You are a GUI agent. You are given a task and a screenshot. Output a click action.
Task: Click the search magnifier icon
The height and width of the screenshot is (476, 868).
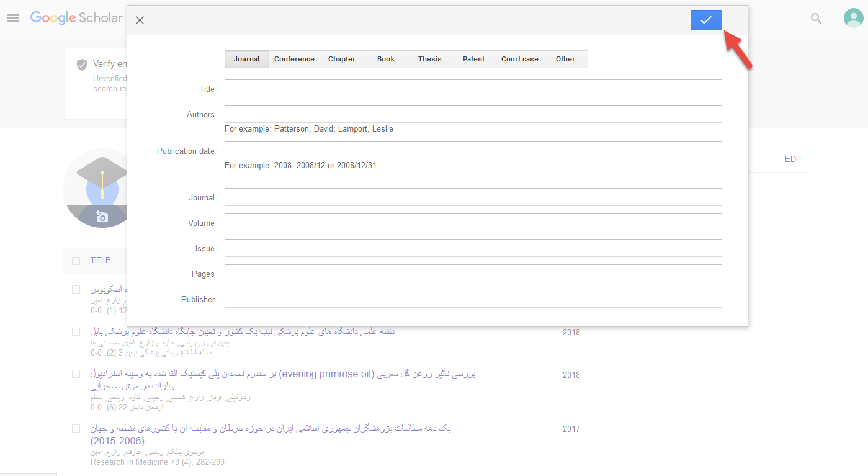816,19
